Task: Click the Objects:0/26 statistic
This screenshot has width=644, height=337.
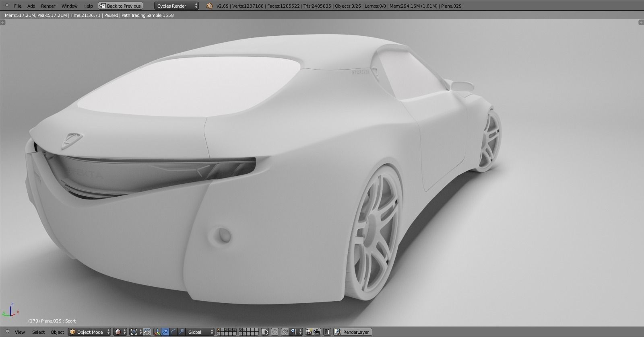Action: pos(348,6)
